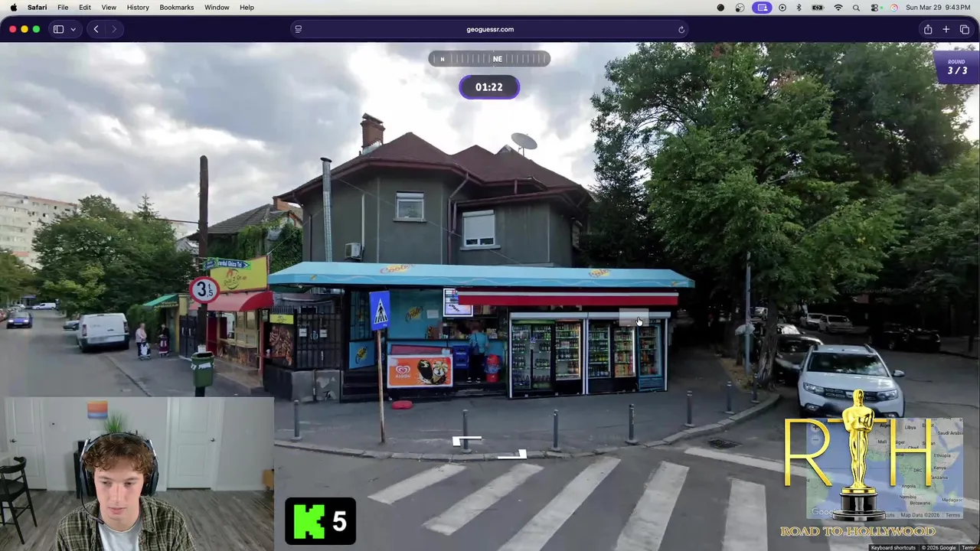Open the guess mini-map

884,469
